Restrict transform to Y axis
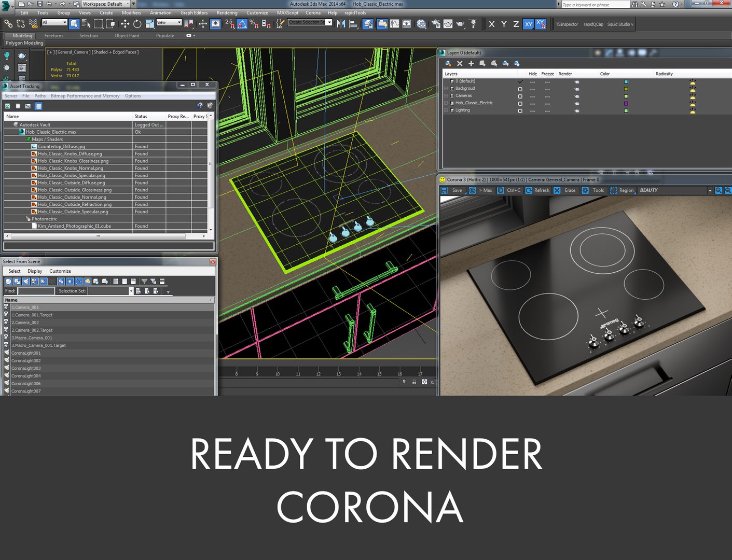The width and height of the screenshot is (732, 560). click(504, 24)
